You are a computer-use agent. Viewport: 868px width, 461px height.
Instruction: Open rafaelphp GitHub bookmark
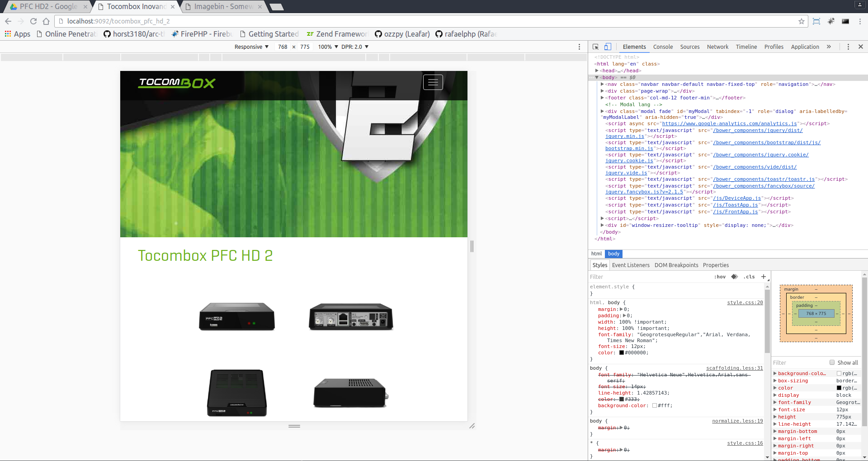(x=466, y=34)
